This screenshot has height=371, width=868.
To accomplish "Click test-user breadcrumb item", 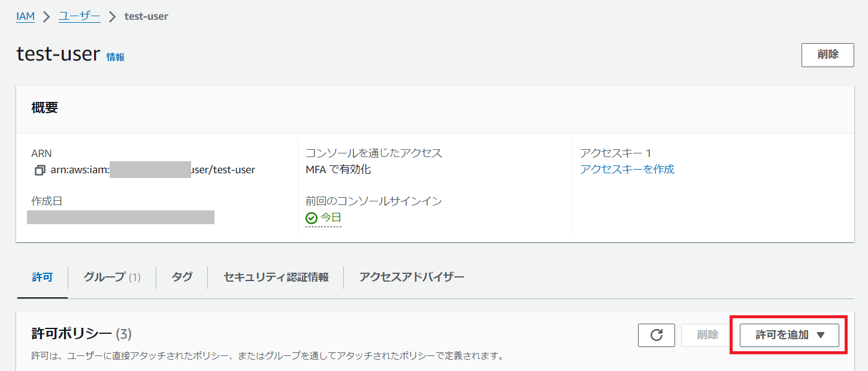I will pyautogui.click(x=146, y=17).
